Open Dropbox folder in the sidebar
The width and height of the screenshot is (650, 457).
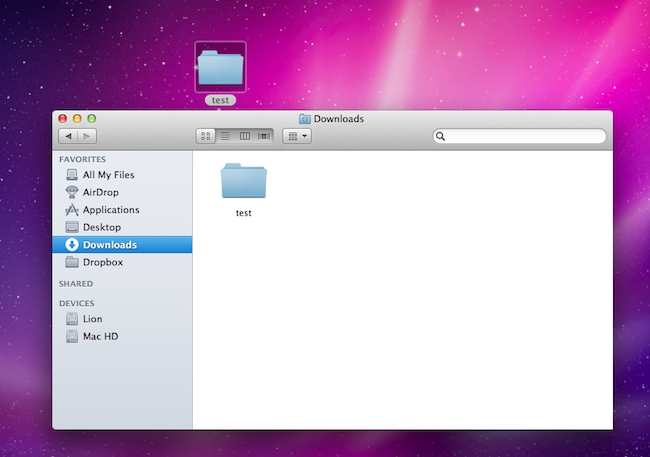102,262
